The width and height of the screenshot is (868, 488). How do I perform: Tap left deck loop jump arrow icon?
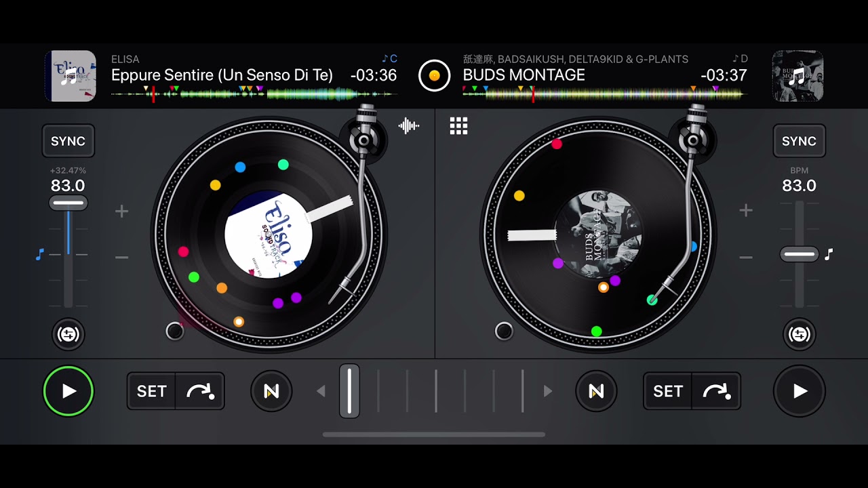[x=201, y=391]
